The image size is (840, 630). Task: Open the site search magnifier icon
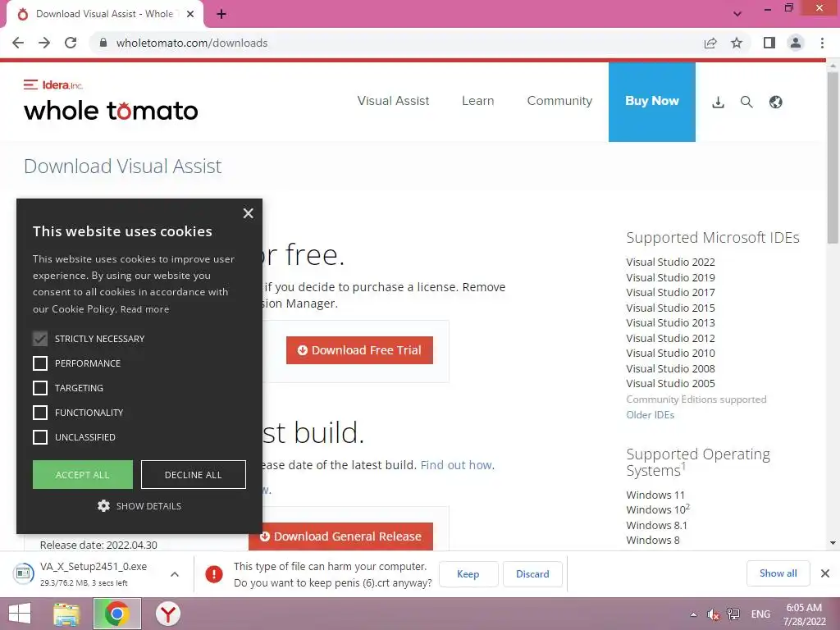[746, 102]
